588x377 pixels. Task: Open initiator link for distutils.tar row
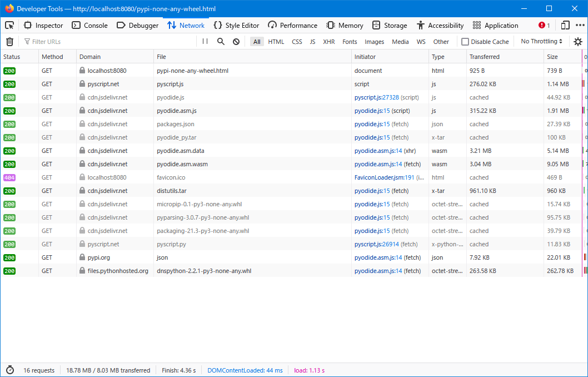[x=372, y=191]
